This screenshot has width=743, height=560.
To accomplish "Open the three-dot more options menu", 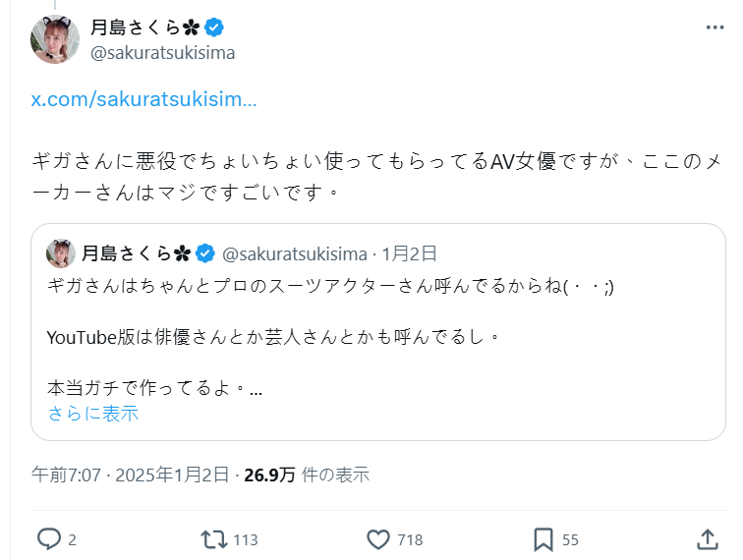I will coord(714,28).
